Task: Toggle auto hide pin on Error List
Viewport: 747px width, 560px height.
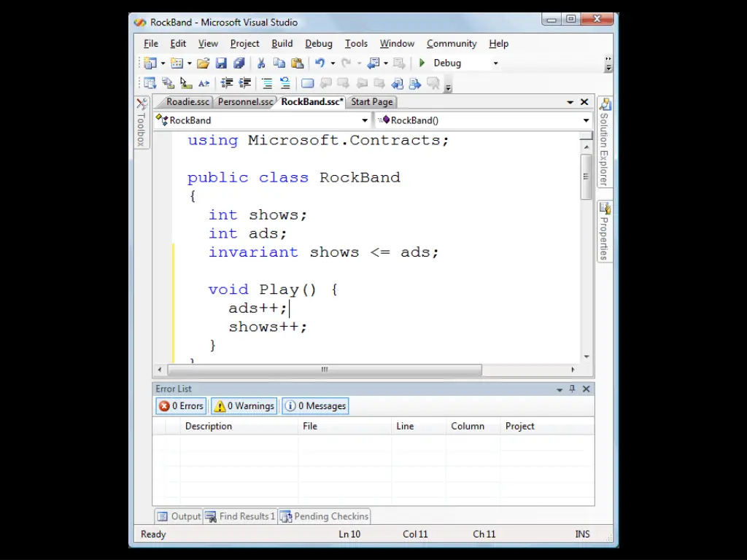Action: [572, 389]
